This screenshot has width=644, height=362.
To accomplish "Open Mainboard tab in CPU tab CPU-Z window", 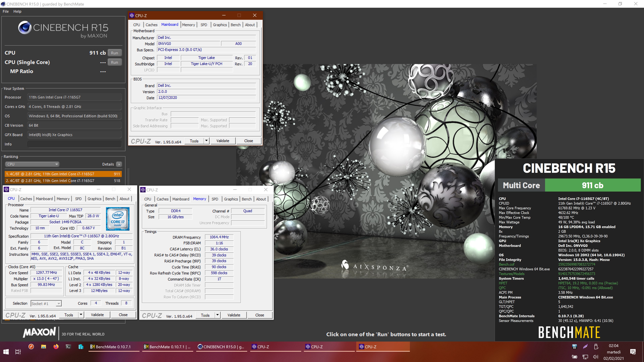I will [44, 199].
